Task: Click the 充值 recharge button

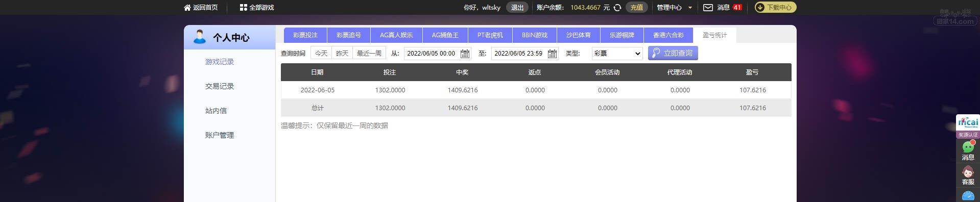Action: coord(636,8)
